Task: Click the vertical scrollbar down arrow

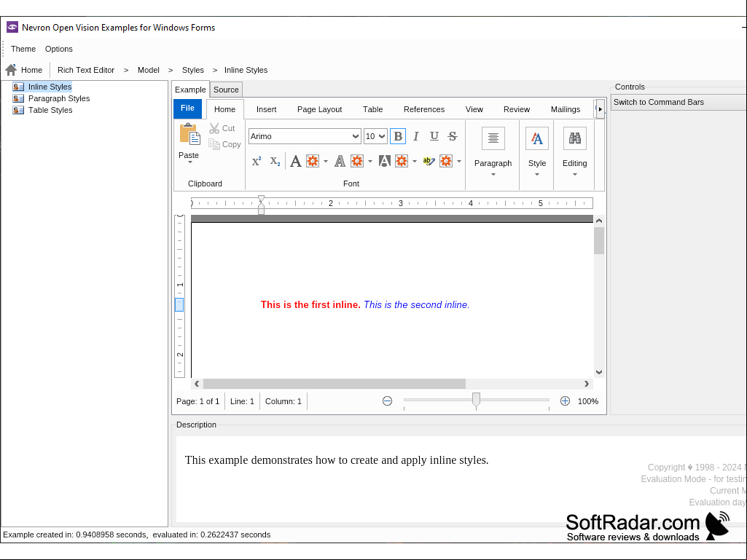Action: 599,372
